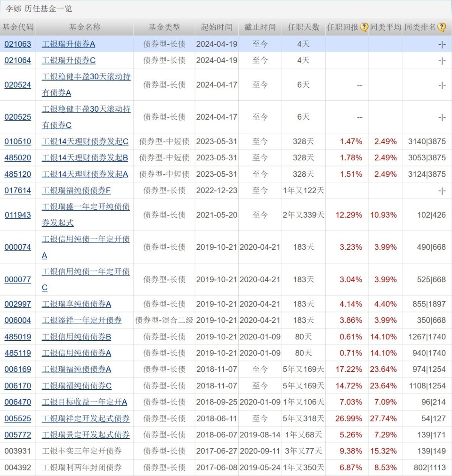Open help icon beside 任职回报 header
Screen dimensions: 452x476
point(364,27)
